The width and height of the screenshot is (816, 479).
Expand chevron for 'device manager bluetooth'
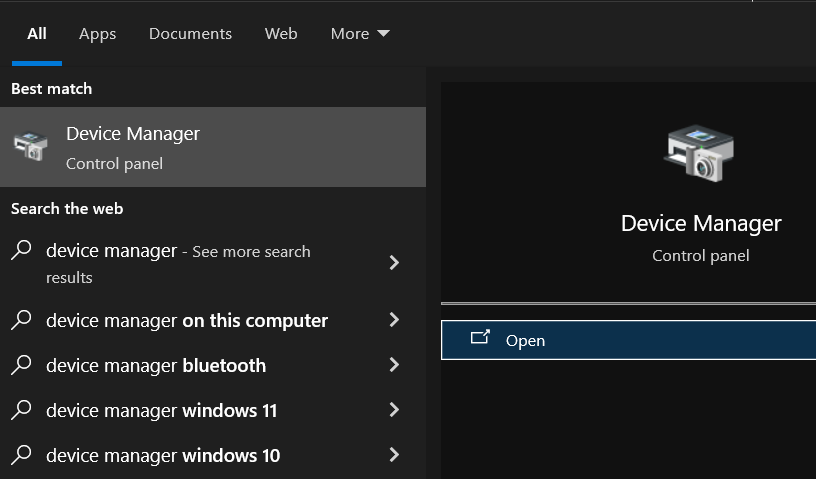(x=394, y=365)
